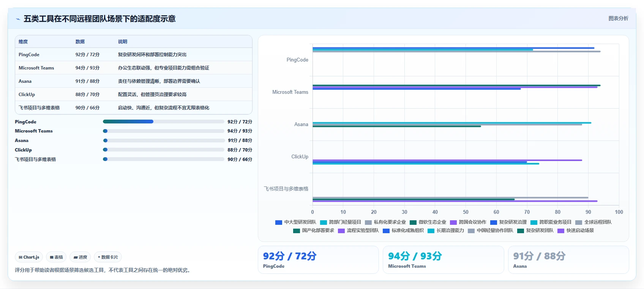644x289 pixels.
Task: Open the PingCode 92分 / 72分 data card
Action: [x=318, y=260]
